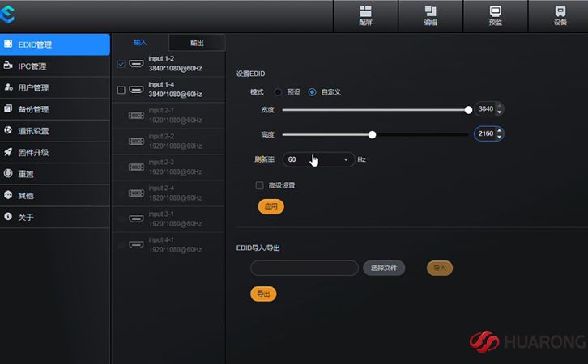
Task: Uncheck the input 1-2 checkbox
Action: (121, 64)
